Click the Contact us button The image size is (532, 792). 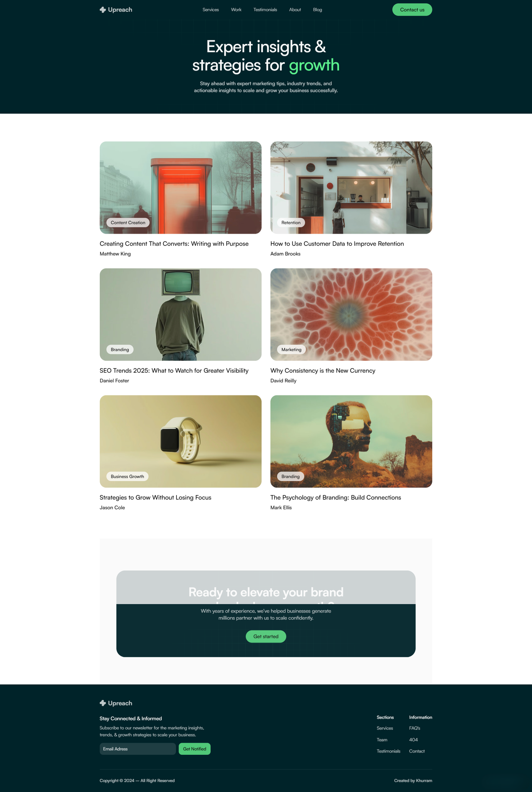pyautogui.click(x=412, y=10)
